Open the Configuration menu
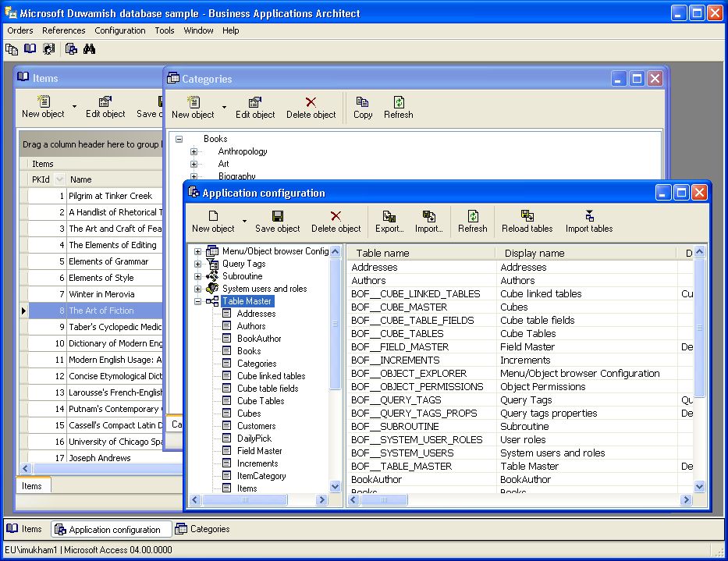The image size is (728, 561). 120,30
